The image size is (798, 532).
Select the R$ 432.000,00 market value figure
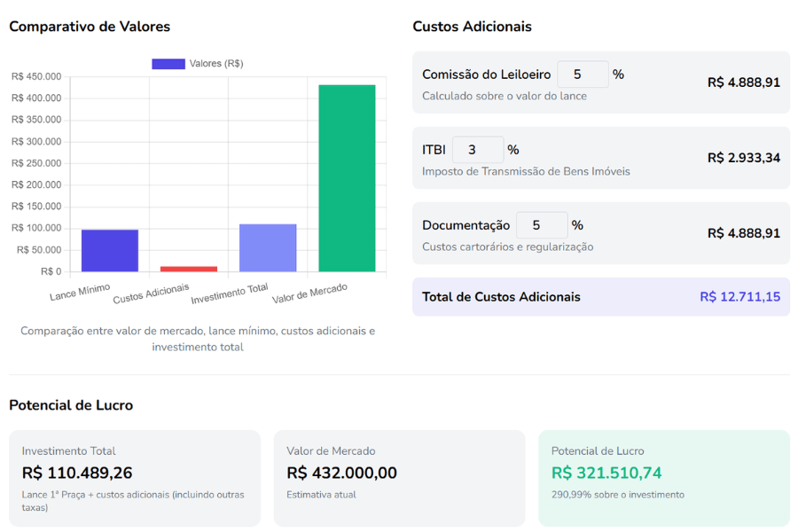pos(341,473)
